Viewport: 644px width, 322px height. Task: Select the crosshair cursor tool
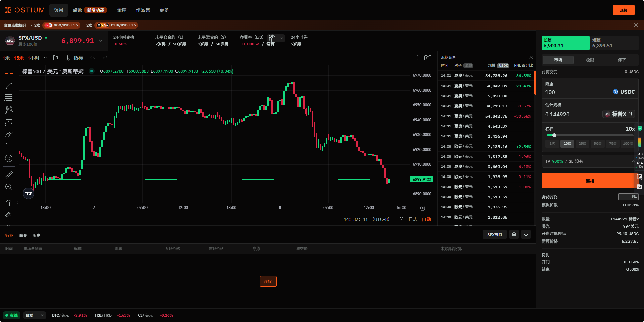[9, 73]
